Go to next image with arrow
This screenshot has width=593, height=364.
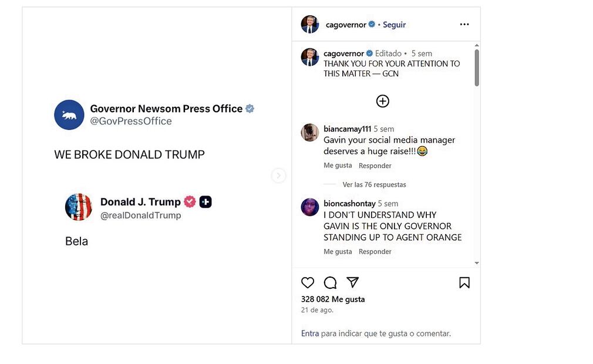tap(279, 176)
